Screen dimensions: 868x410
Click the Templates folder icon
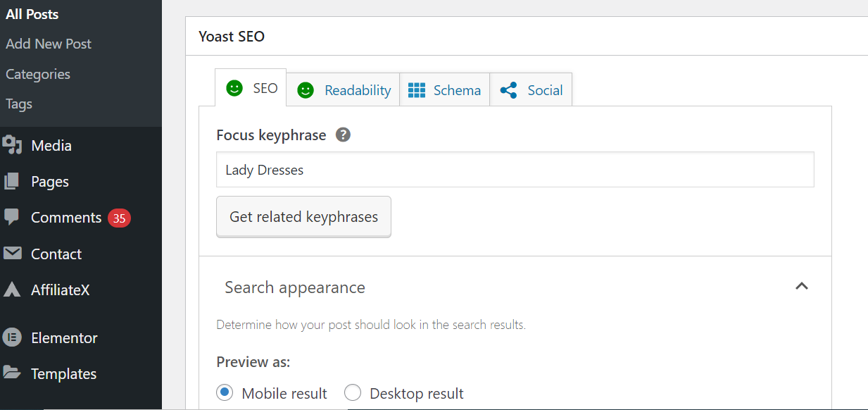[12, 373]
